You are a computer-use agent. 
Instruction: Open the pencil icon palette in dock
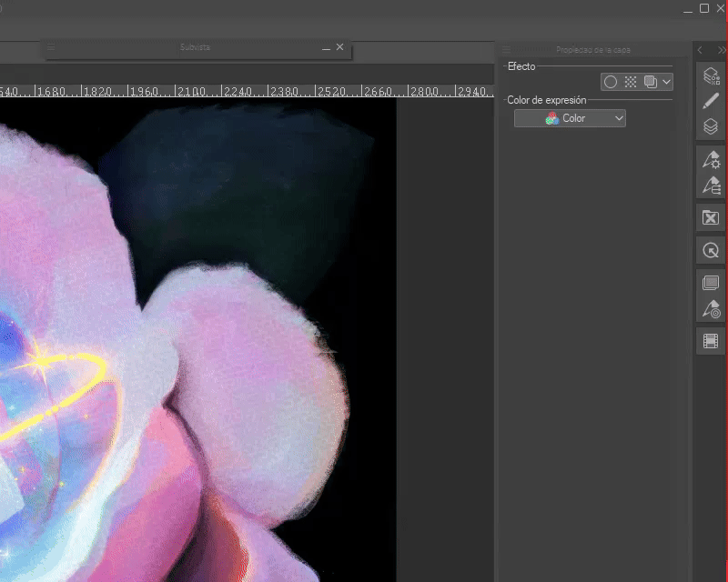coord(711,101)
